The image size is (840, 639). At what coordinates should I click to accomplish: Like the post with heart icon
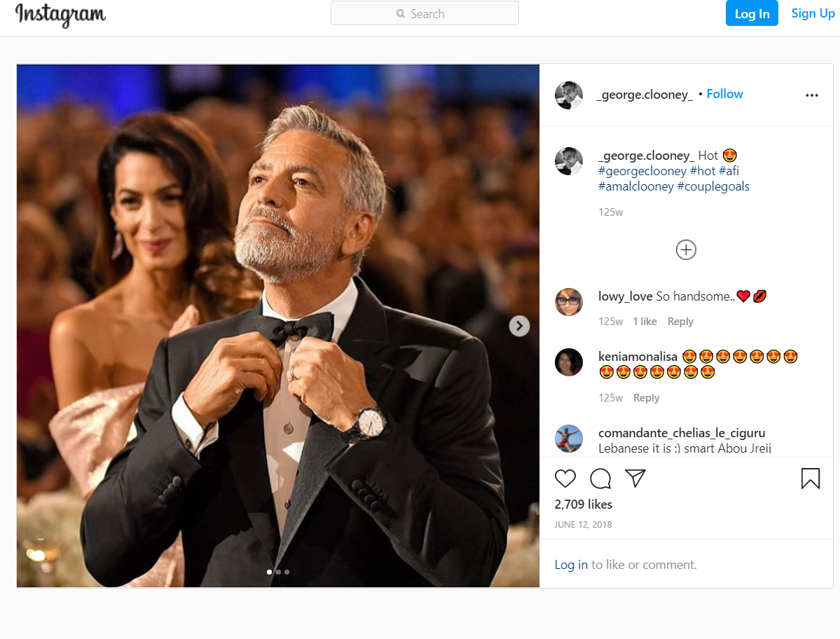[565, 479]
